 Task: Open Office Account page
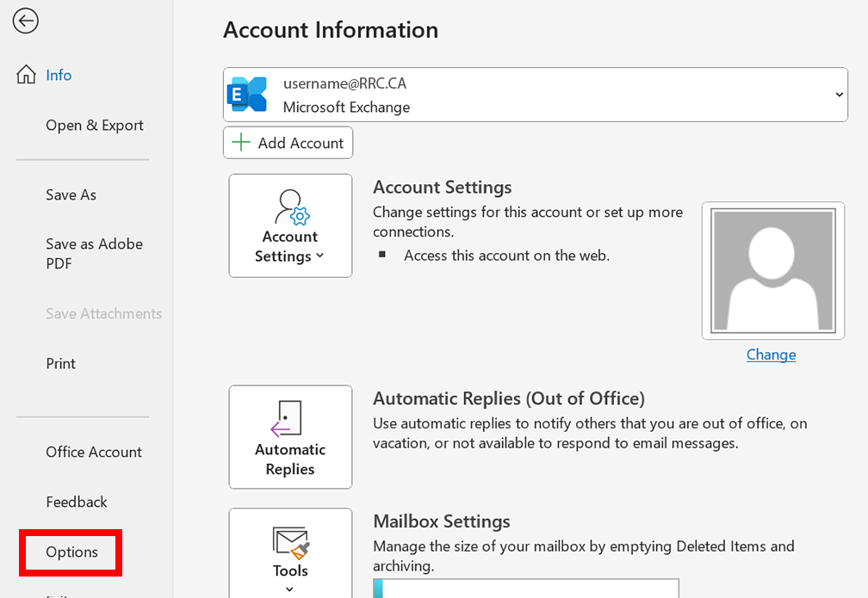click(x=94, y=452)
